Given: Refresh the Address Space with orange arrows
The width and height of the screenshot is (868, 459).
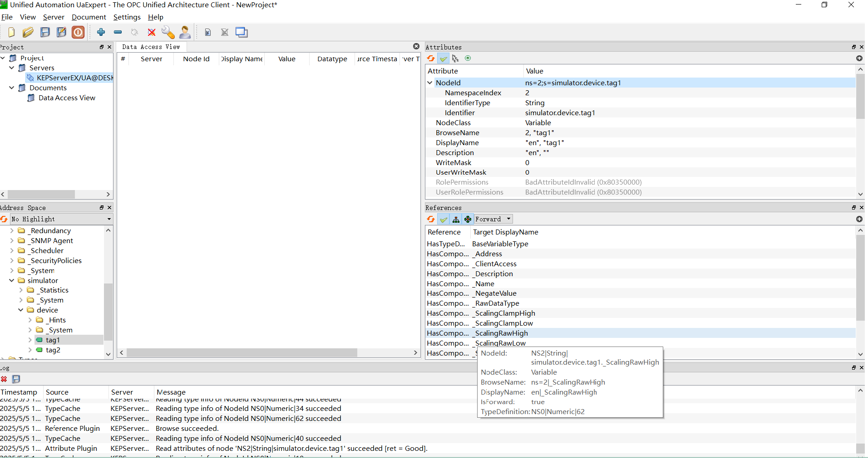Looking at the screenshot, I should pyautogui.click(x=4, y=219).
